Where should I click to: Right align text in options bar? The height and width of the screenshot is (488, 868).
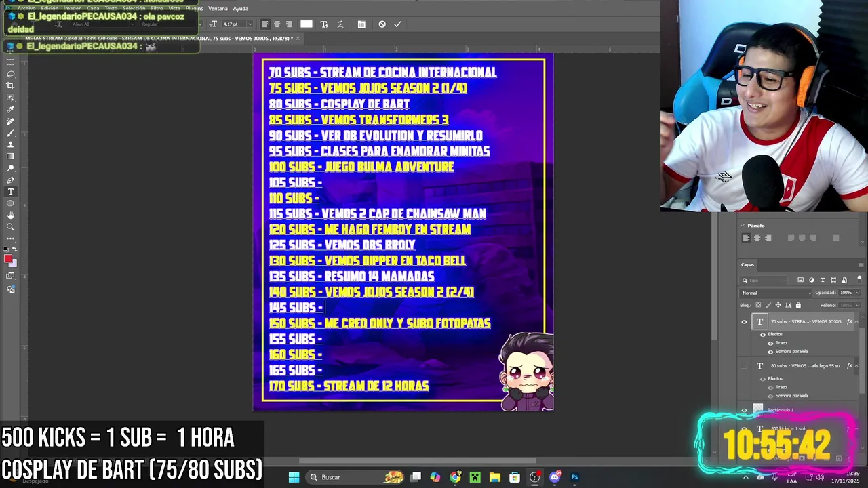(x=288, y=24)
